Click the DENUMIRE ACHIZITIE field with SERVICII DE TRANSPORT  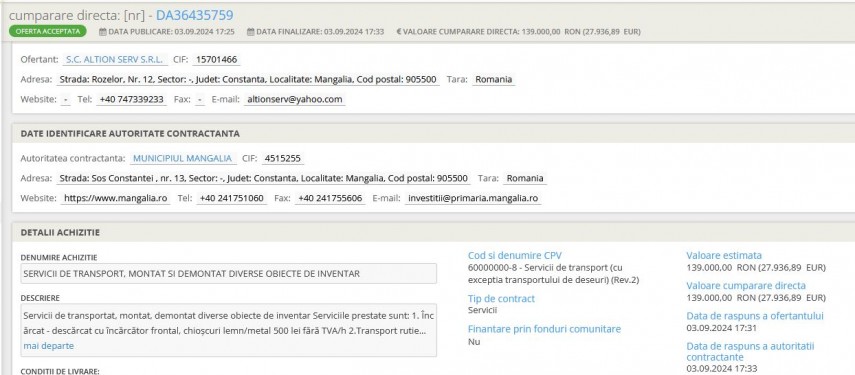[x=228, y=274]
